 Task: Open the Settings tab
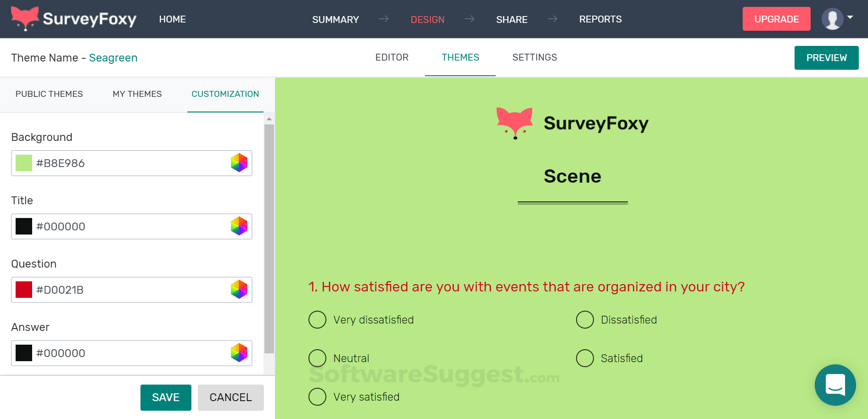pyautogui.click(x=534, y=57)
